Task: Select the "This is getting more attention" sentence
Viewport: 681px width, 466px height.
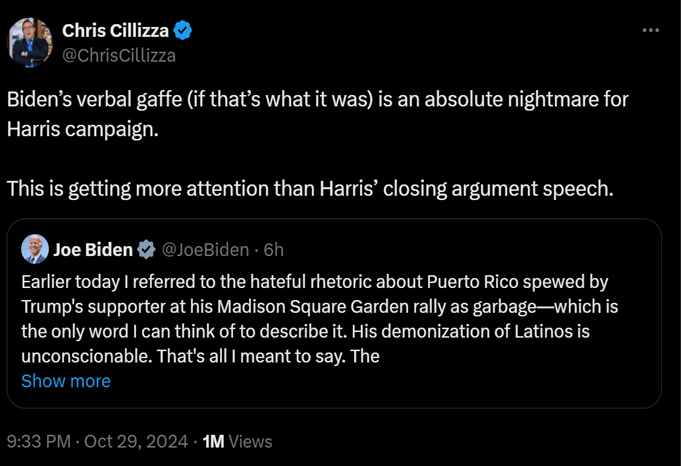Action: 309,188
